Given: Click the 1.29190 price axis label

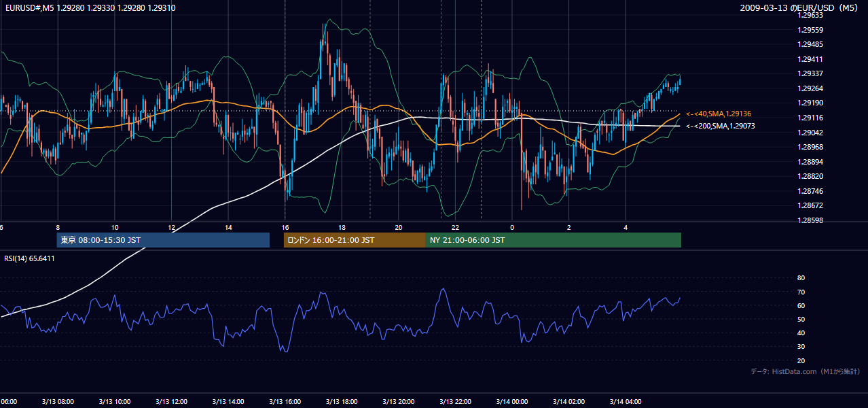Looking at the screenshot, I should (x=810, y=103).
